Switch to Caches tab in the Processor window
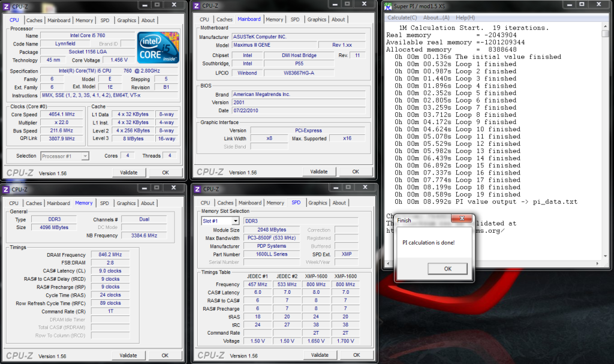614x364 pixels. (34, 20)
